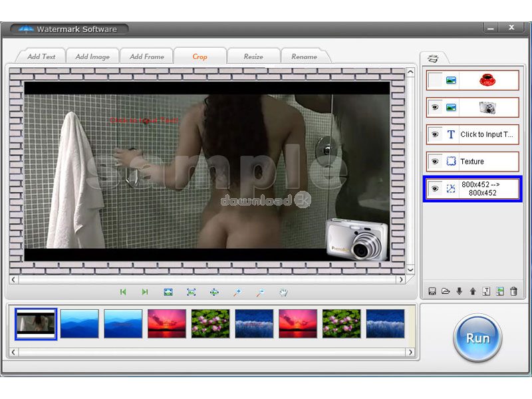
Task: Select the hand pan tool
Action: point(283,292)
